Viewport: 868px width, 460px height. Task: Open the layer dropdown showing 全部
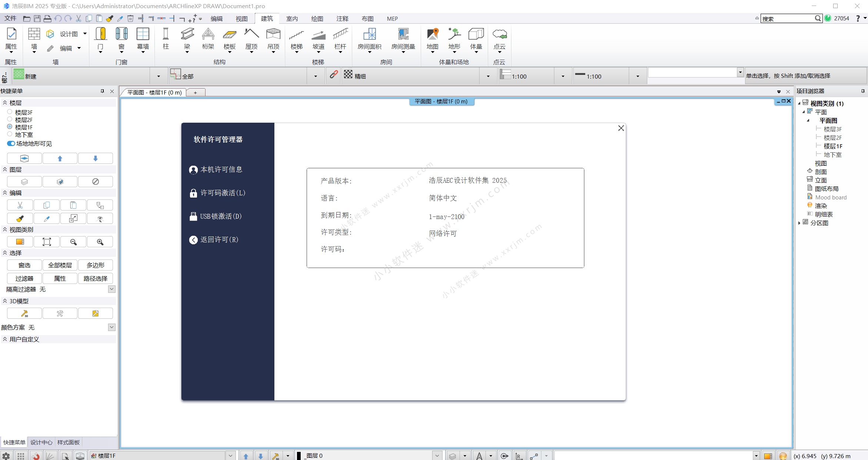pyautogui.click(x=316, y=76)
